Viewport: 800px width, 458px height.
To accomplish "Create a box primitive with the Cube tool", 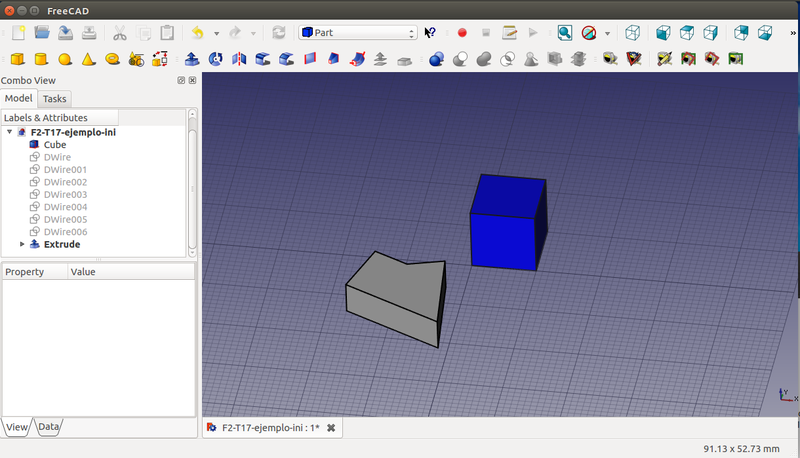I will 17,59.
